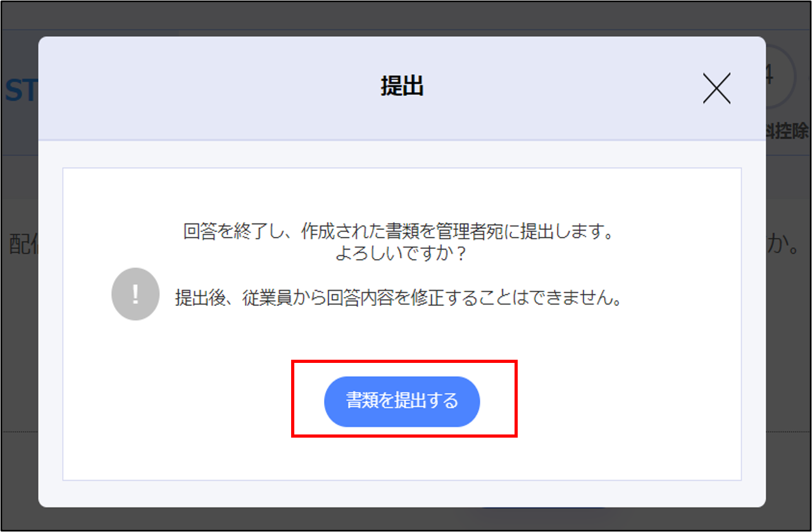
Task: Click the hidden blue button under dialog bottom
Action: [544, 509]
